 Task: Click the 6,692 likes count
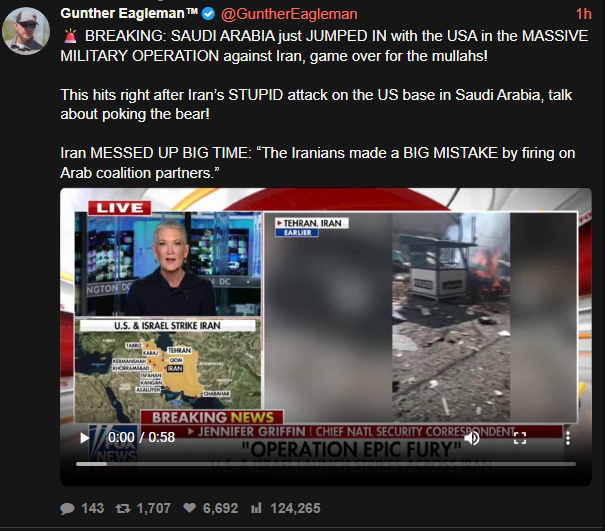[x=220, y=508]
